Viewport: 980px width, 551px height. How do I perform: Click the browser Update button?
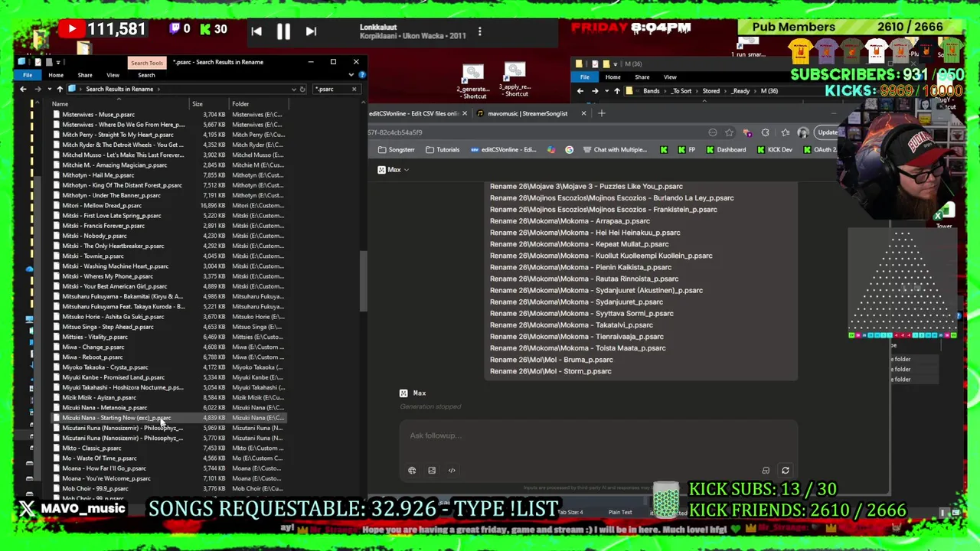pos(828,132)
